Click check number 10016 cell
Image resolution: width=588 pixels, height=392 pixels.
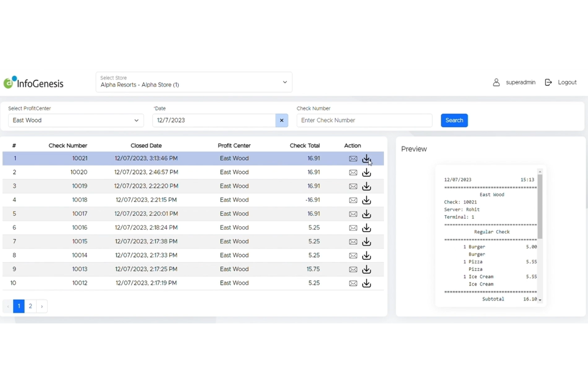[x=79, y=228]
